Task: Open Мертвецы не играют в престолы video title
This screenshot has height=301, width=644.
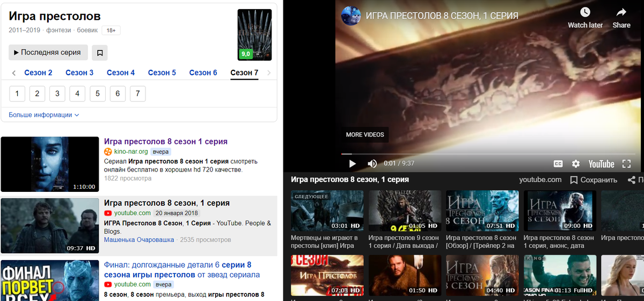Action: tap(324, 241)
